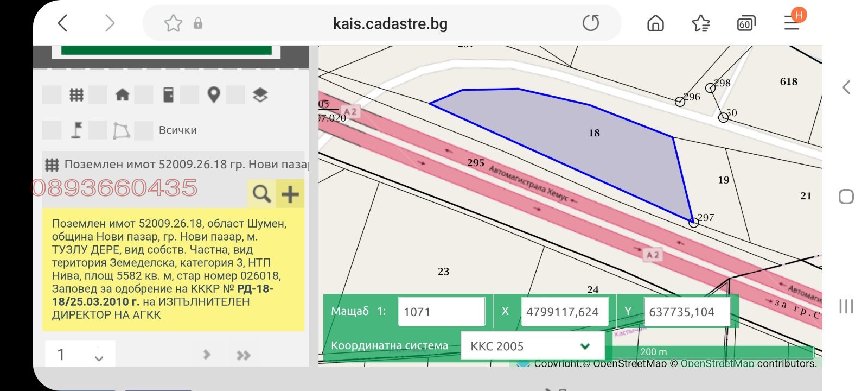Expand the Android side panel chevron
The width and height of the screenshot is (868, 391).
click(x=846, y=87)
